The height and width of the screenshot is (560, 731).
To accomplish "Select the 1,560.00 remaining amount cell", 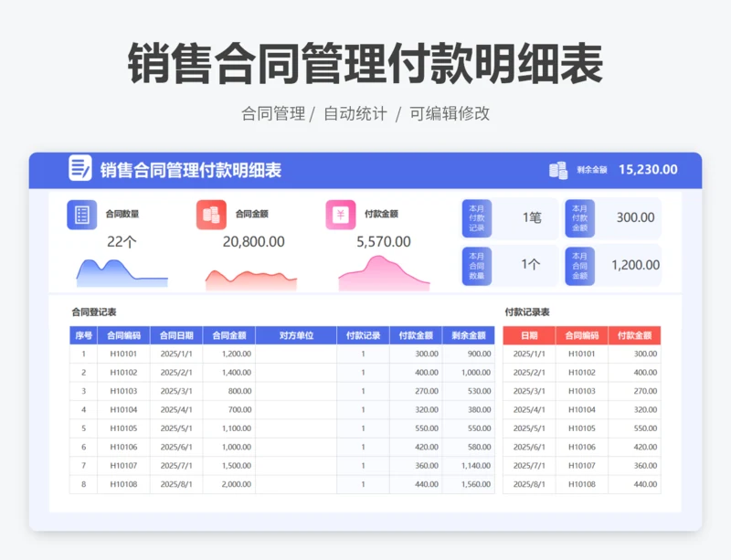I will [469, 484].
